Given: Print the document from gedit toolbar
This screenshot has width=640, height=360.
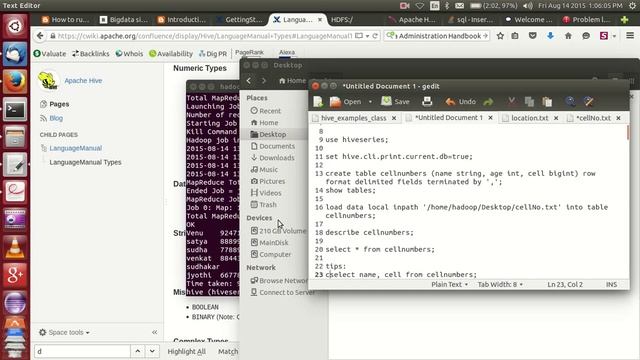Looking at the screenshot, I should tap(427, 102).
